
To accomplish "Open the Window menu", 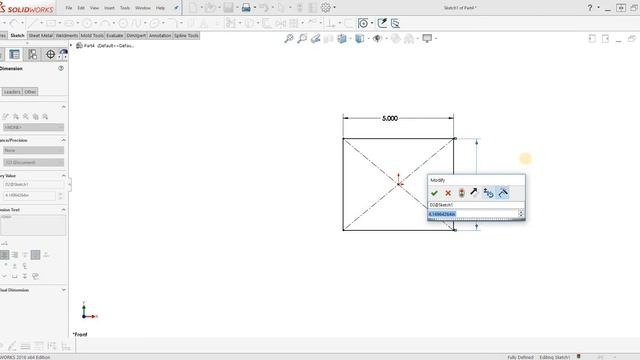I will 143,8.
